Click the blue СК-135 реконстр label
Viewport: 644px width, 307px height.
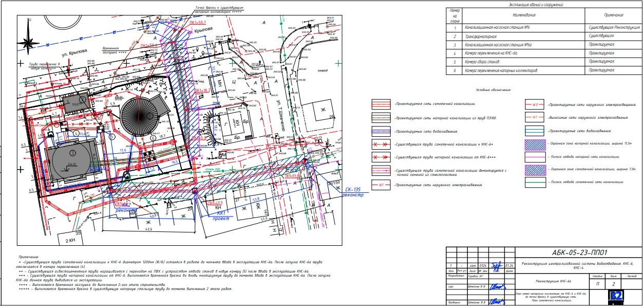356,193
